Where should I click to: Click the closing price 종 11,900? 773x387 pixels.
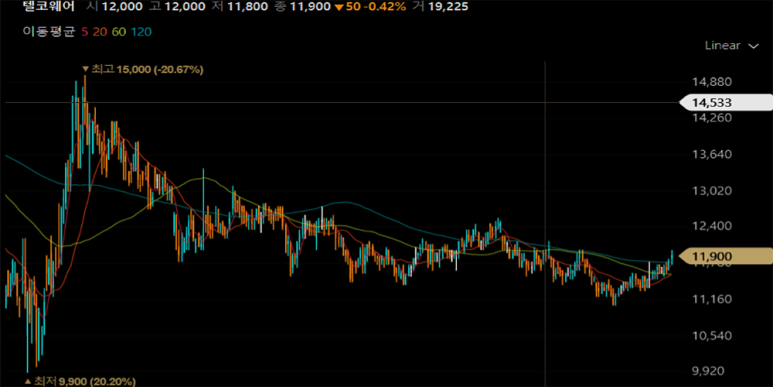coord(303,7)
